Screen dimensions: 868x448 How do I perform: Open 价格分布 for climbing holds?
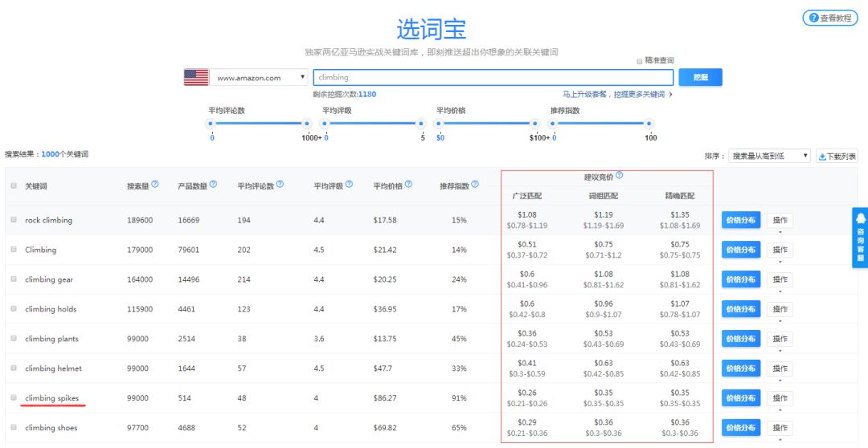click(x=741, y=308)
